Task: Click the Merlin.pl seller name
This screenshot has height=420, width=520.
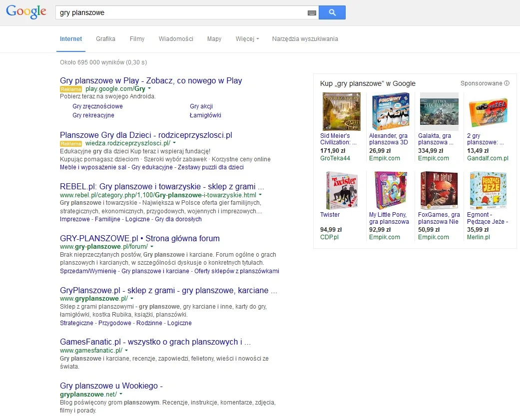Action: pos(478,237)
